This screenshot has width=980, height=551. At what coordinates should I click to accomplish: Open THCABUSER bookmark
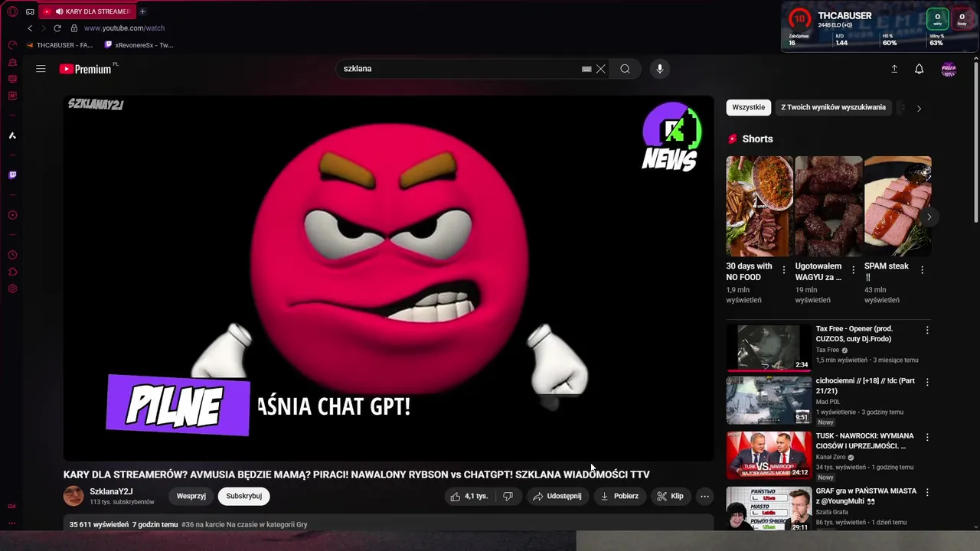click(60, 45)
